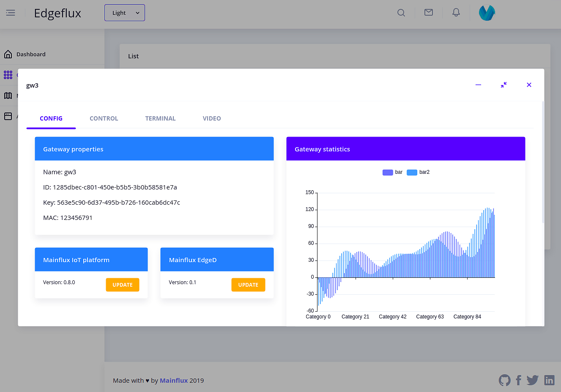Open search from the top bar
Viewport: 561px width, 392px height.
401,13
